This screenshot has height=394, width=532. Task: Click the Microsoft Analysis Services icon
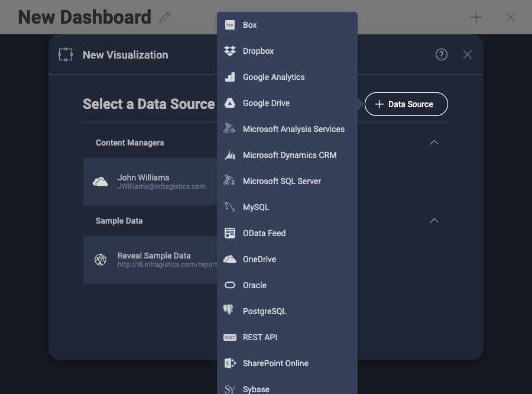pos(229,128)
